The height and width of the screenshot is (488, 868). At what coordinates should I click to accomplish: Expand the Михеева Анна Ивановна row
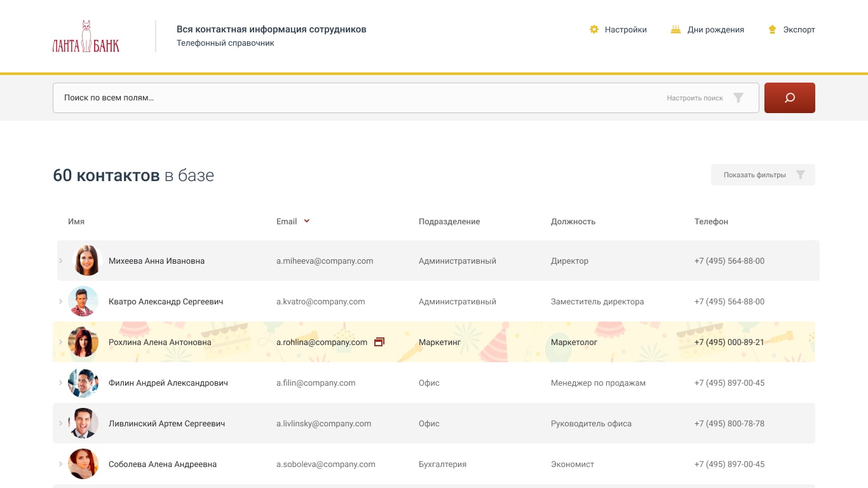coord(61,261)
